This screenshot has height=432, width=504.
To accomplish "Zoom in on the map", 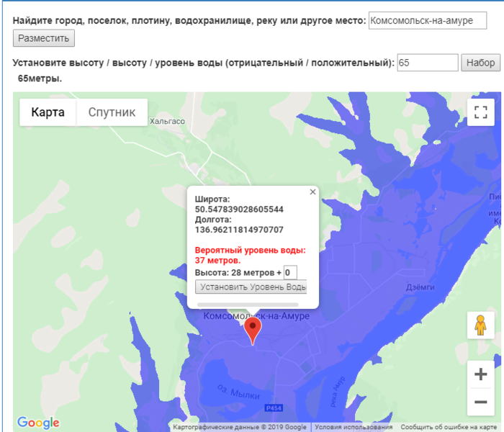I will (x=480, y=374).
